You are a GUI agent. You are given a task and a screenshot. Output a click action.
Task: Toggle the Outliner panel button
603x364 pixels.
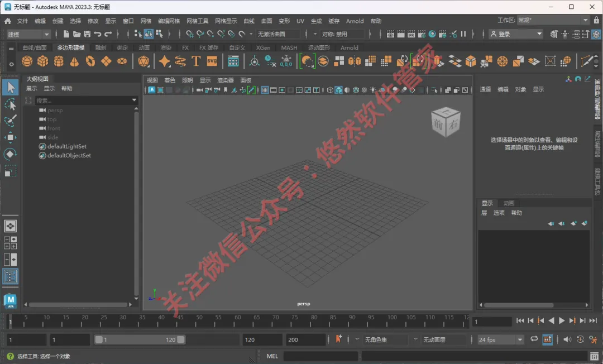tap(11, 276)
